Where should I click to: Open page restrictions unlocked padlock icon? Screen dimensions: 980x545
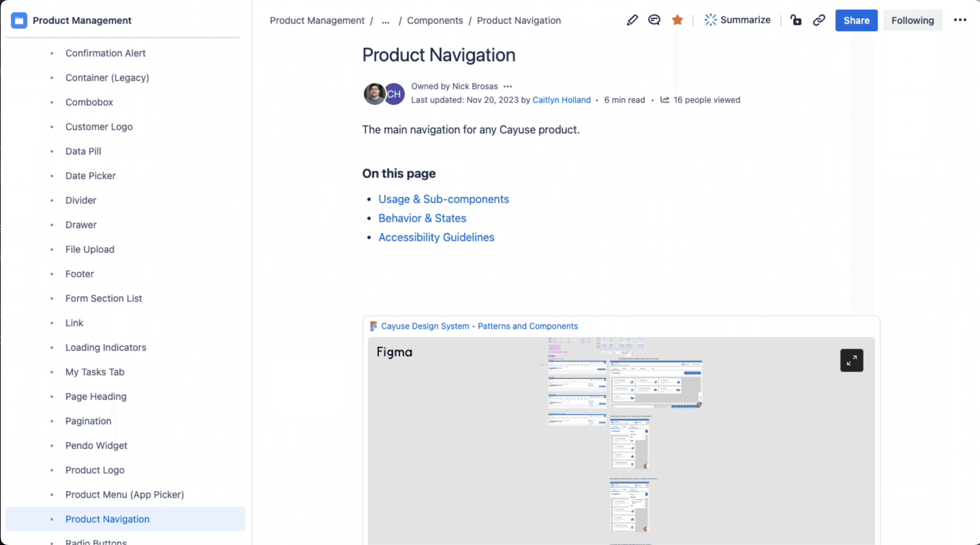[796, 20]
